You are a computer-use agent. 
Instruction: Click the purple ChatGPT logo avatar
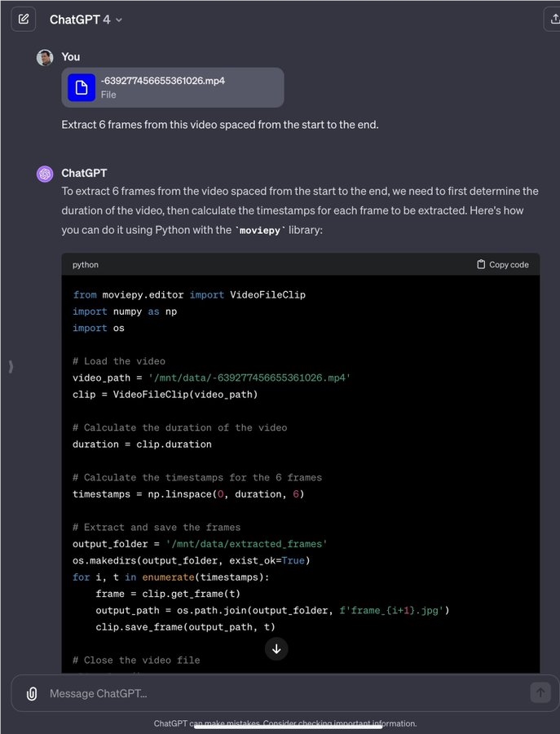point(45,174)
